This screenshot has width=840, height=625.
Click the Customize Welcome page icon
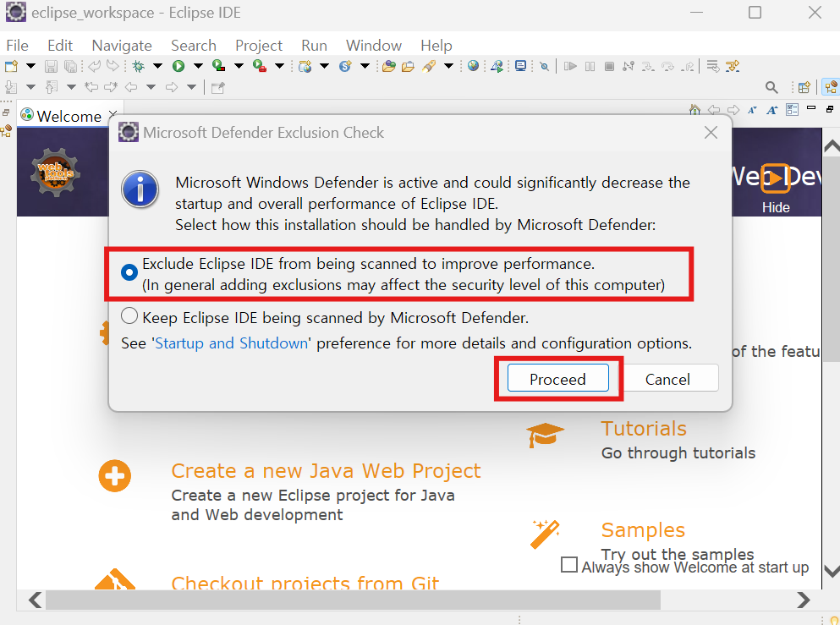793,110
